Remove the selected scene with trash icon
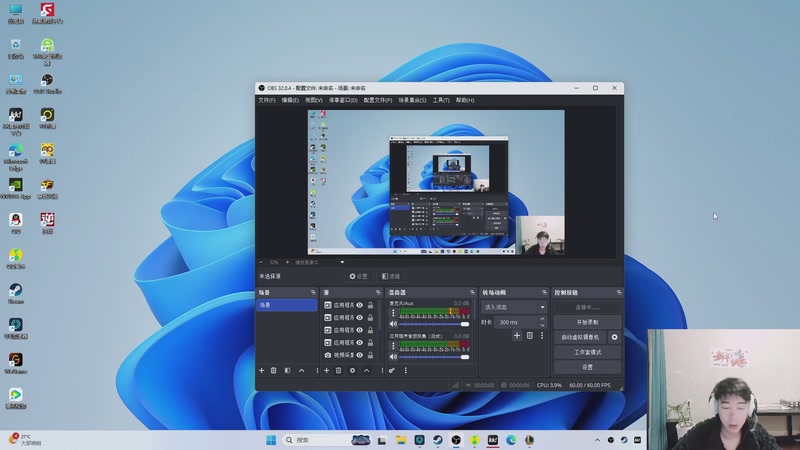 (x=273, y=370)
